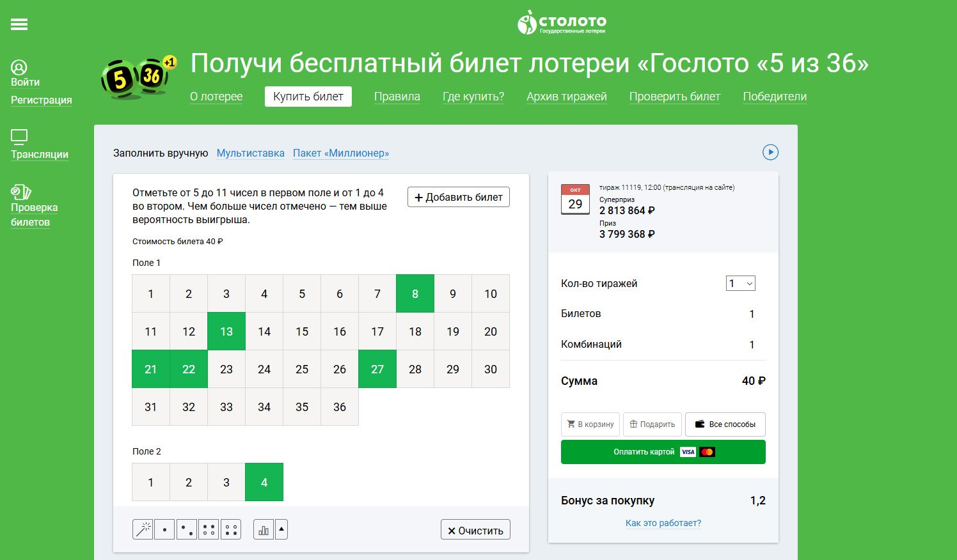Select number 3 in Поле 2

(226, 482)
